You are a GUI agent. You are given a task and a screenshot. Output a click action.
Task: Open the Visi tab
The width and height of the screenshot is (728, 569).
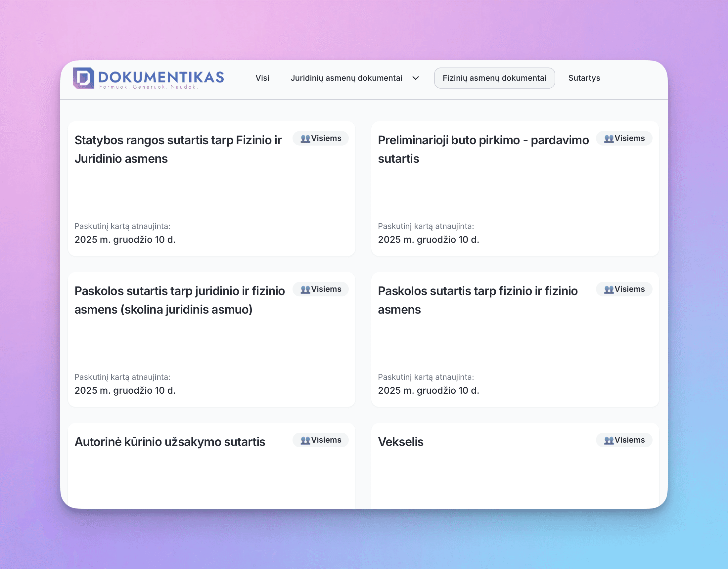click(x=262, y=78)
